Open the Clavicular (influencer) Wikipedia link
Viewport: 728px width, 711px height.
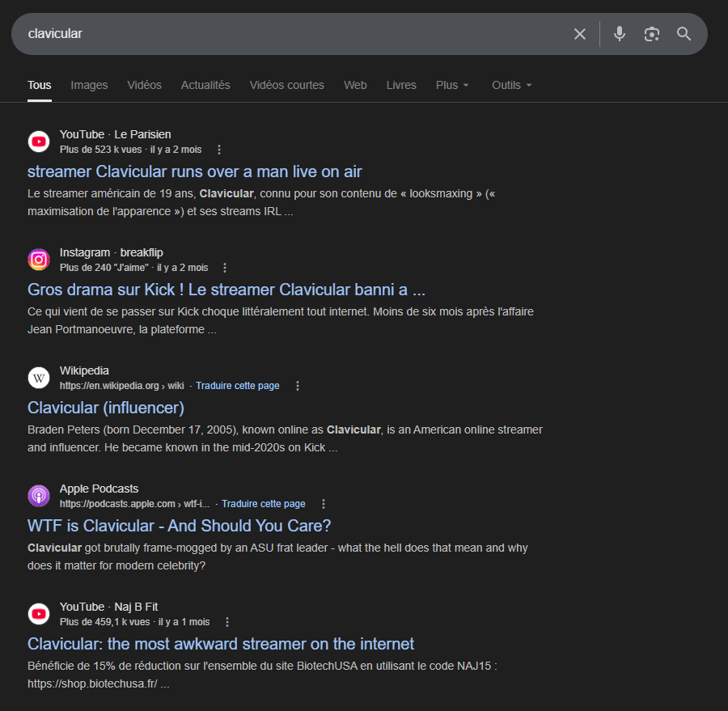[106, 407]
